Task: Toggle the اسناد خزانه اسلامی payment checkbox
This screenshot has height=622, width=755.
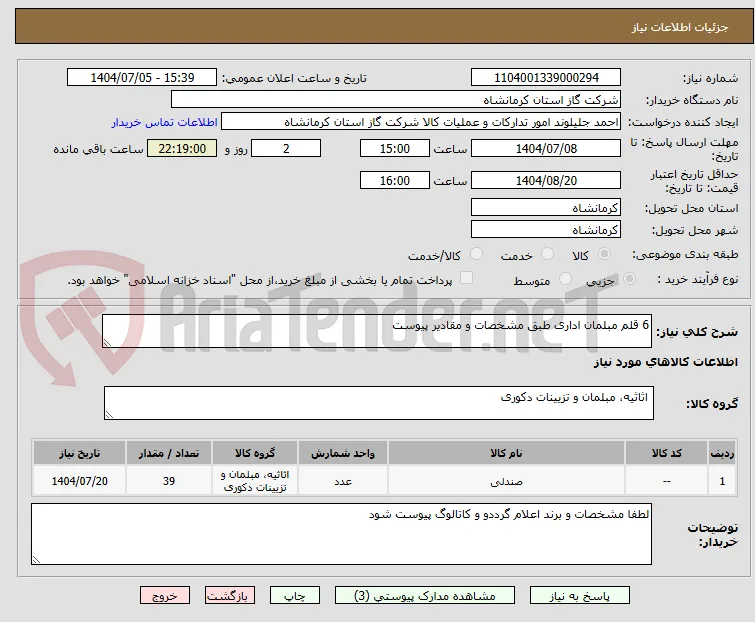Action: tap(466, 278)
